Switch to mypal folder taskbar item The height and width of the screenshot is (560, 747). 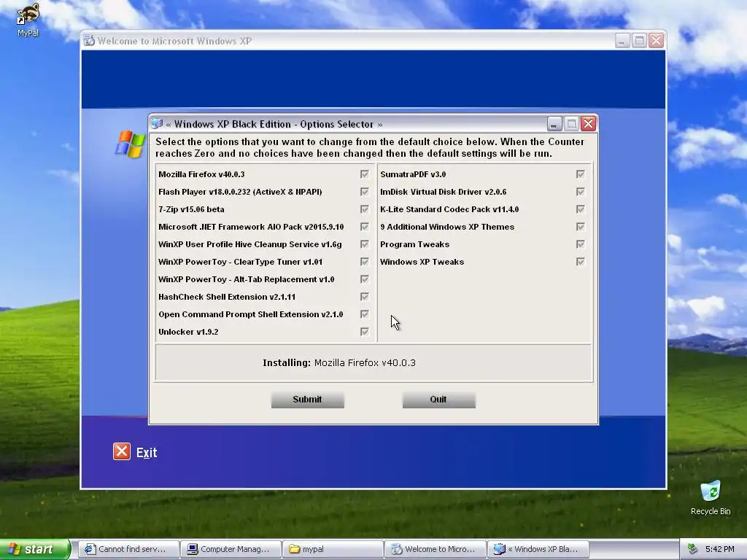[x=333, y=549]
